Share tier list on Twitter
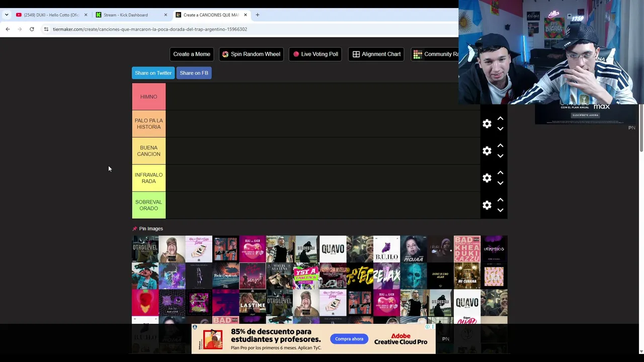 [153, 73]
